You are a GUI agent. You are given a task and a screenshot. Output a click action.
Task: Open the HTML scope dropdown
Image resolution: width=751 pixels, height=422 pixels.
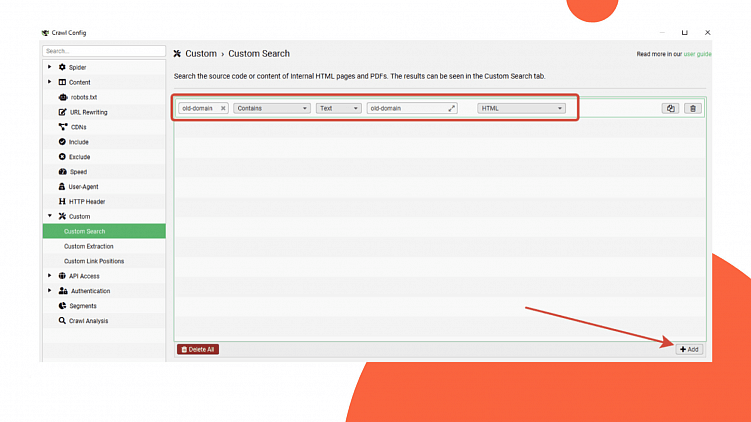(x=521, y=108)
